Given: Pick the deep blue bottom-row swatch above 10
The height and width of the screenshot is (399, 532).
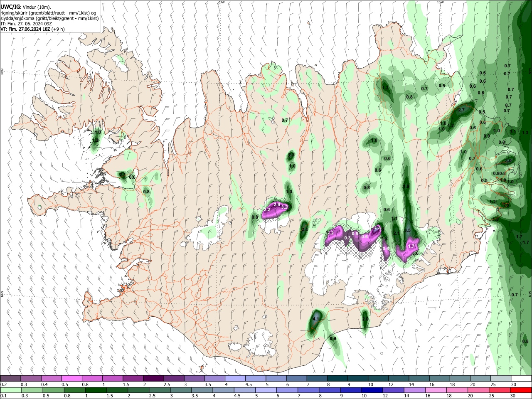Looking at the screenshot, I should (372, 390).
